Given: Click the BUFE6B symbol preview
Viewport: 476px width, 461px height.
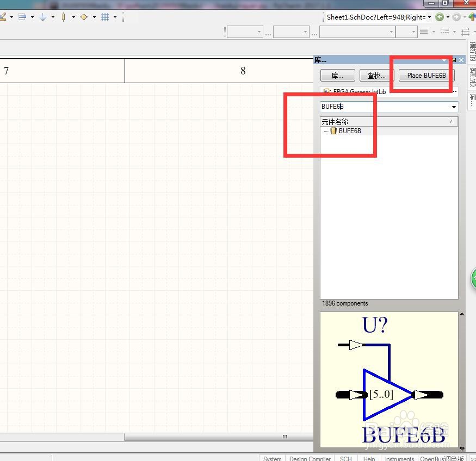Looking at the screenshot, I should [389, 379].
